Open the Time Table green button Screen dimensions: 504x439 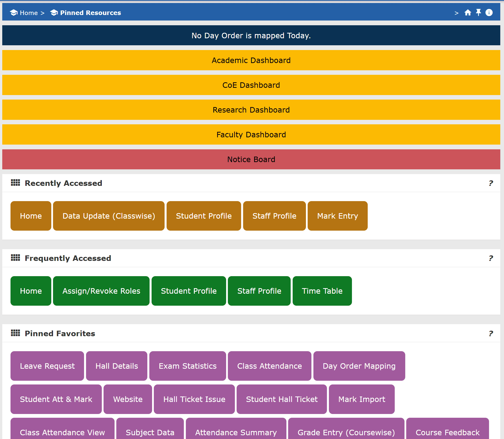tap(322, 291)
